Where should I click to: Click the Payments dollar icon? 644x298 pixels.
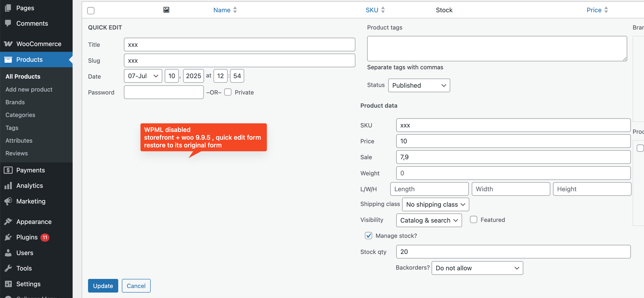point(8,170)
